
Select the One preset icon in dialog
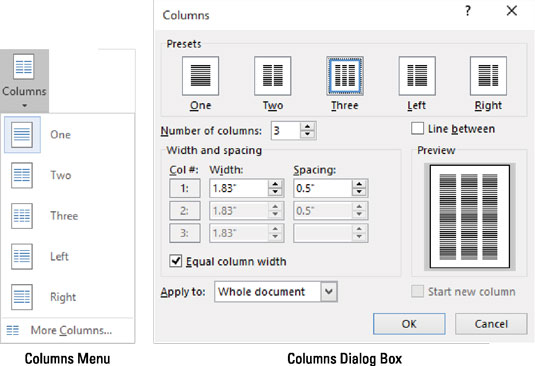[x=200, y=76]
